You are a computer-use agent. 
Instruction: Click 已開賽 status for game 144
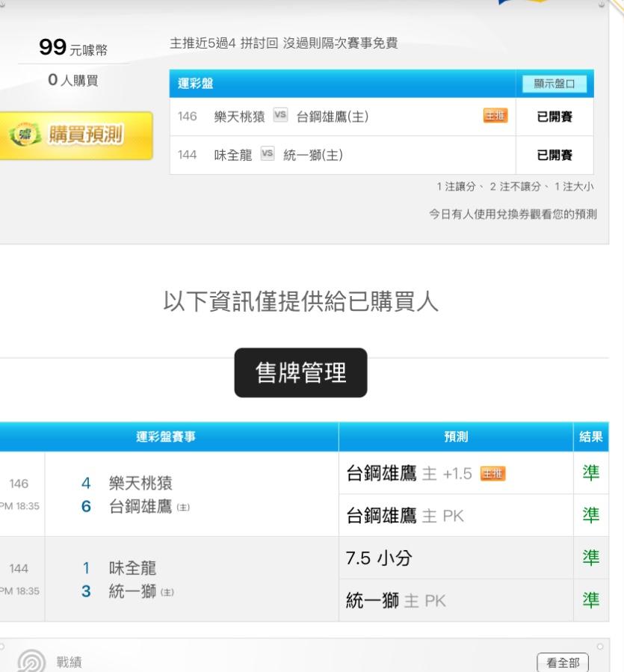click(555, 155)
